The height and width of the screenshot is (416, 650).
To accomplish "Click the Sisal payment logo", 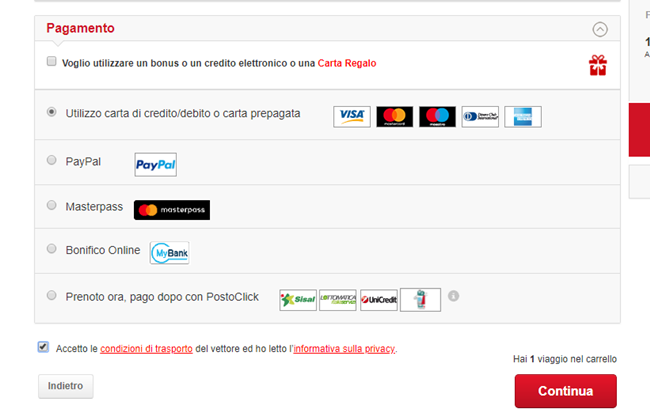I will pos(298,300).
